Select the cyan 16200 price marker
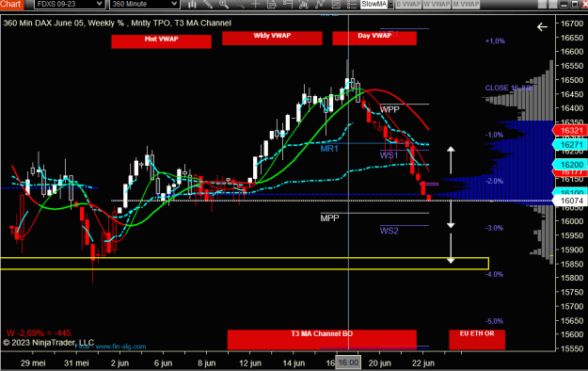Screen dimensions: 588x371 pyautogui.click(x=570, y=165)
